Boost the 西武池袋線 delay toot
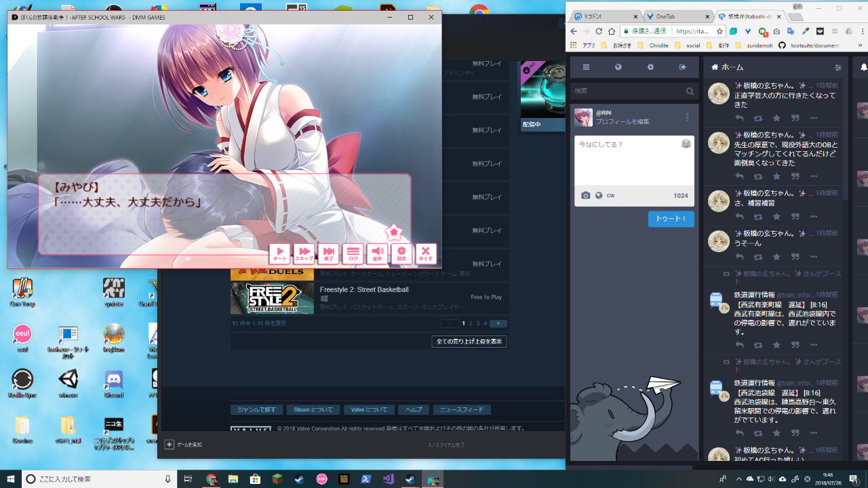 pos(757,434)
